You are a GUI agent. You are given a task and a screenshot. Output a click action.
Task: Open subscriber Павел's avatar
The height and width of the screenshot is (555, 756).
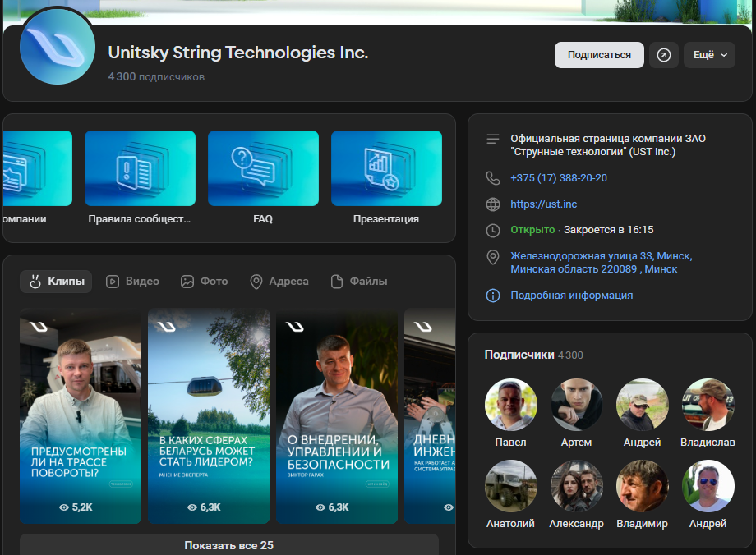click(510, 404)
